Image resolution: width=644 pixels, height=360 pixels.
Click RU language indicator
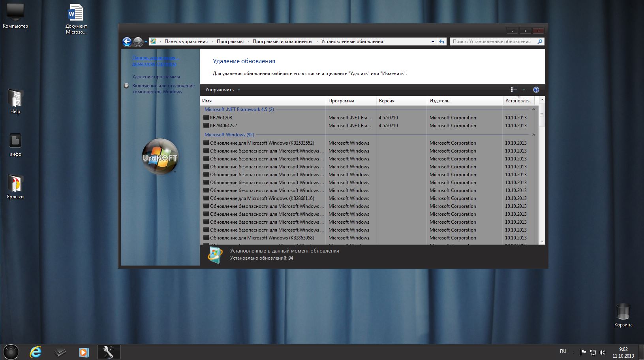click(563, 351)
